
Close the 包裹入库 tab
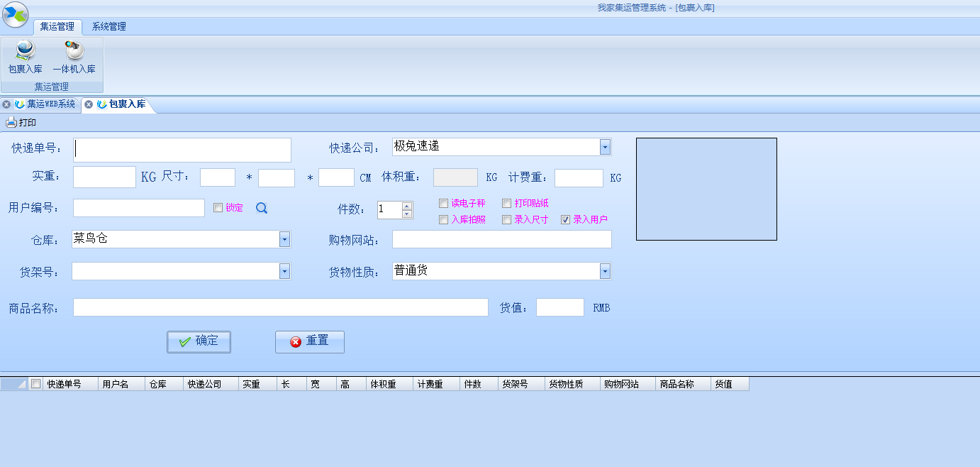tap(89, 104)
